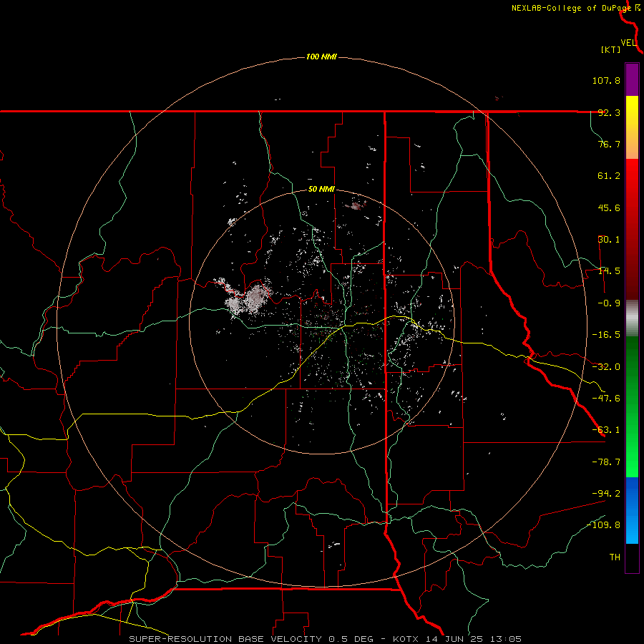The image size is (644, 644).
Task: Select the -63.1 value on the velocity scale
Action: tap(606, 430)
